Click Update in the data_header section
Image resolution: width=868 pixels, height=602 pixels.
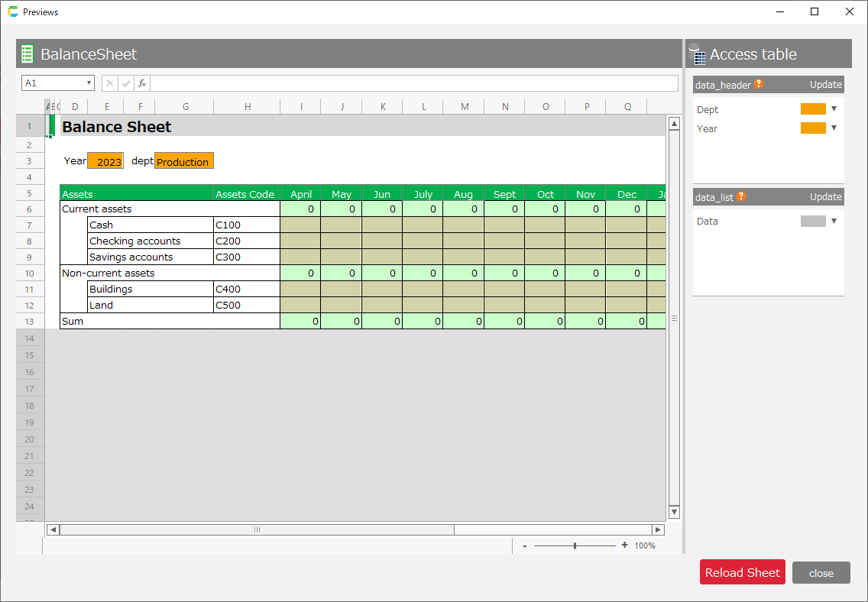tap(825, 85)
